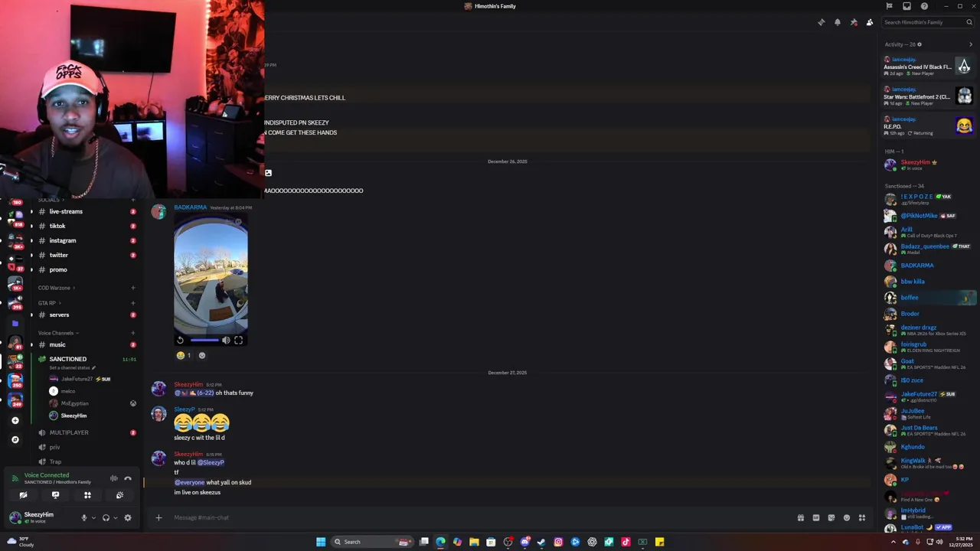Add a Server plus button

pos(15,420)
